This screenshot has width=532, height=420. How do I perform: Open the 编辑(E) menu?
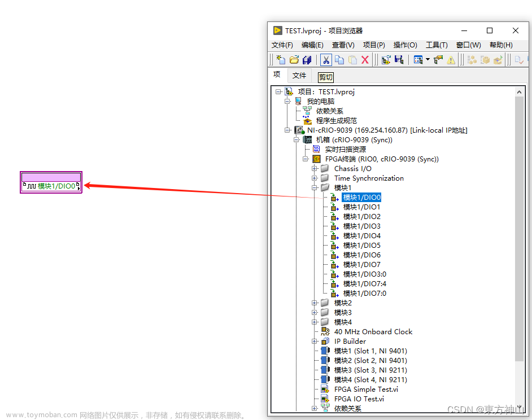tap(312, 45)
